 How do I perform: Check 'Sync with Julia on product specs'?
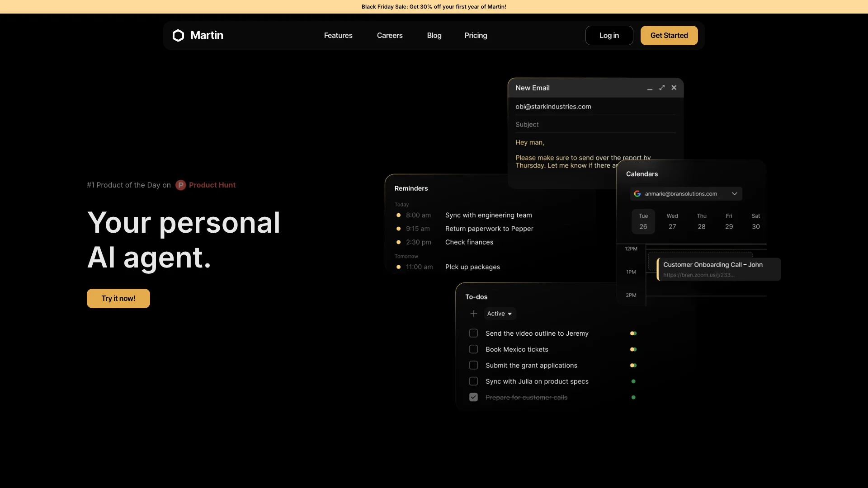click(x=473, y=381)
